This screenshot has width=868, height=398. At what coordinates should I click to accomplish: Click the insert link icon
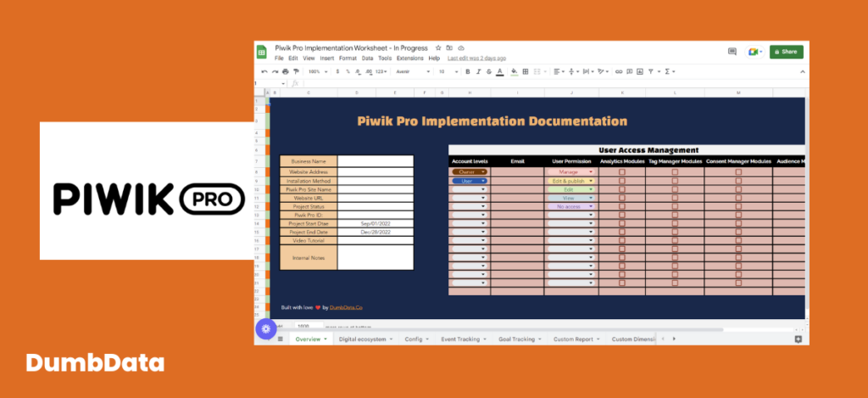[619, 71]
